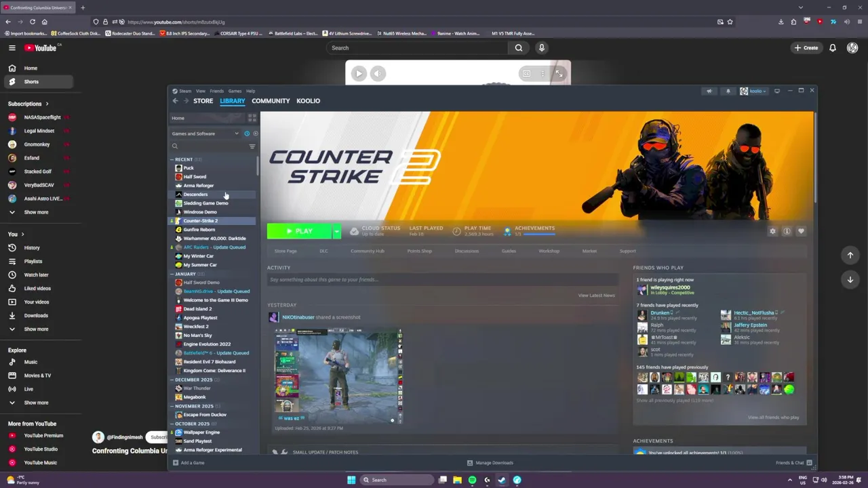Click the YouTube Create button
The width and height of the screenshot is (868, 488).
point(806,47)
